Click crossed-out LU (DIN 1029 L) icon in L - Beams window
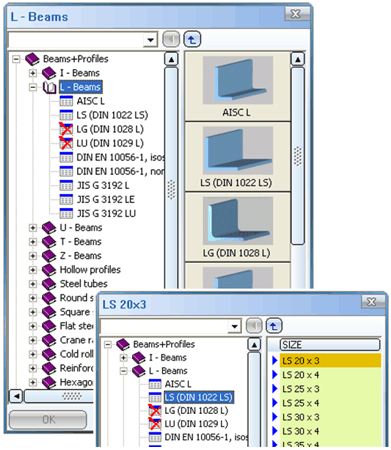 pos(66,143)
